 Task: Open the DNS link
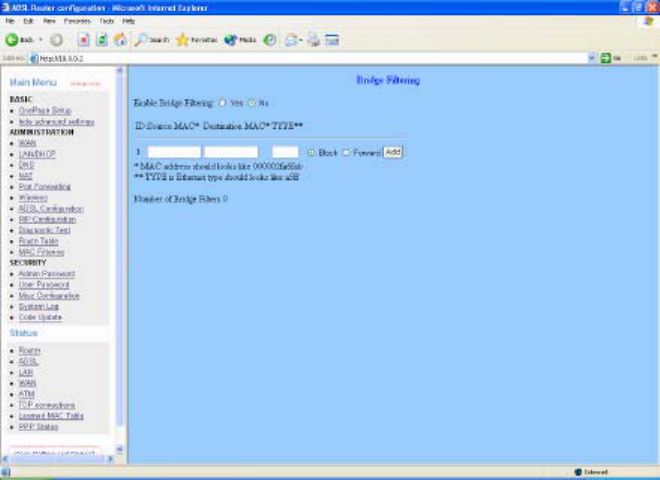pos(27,165)
